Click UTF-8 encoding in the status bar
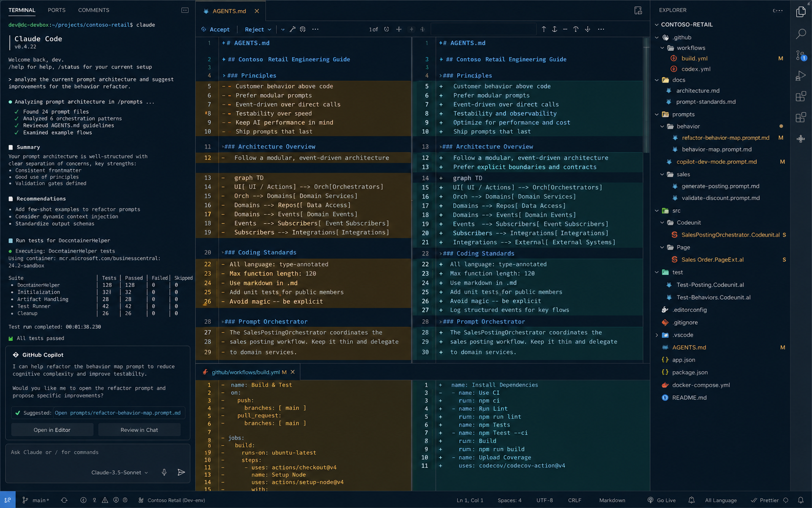This screenshot has height=508, width=812. [x=544, y=500]
